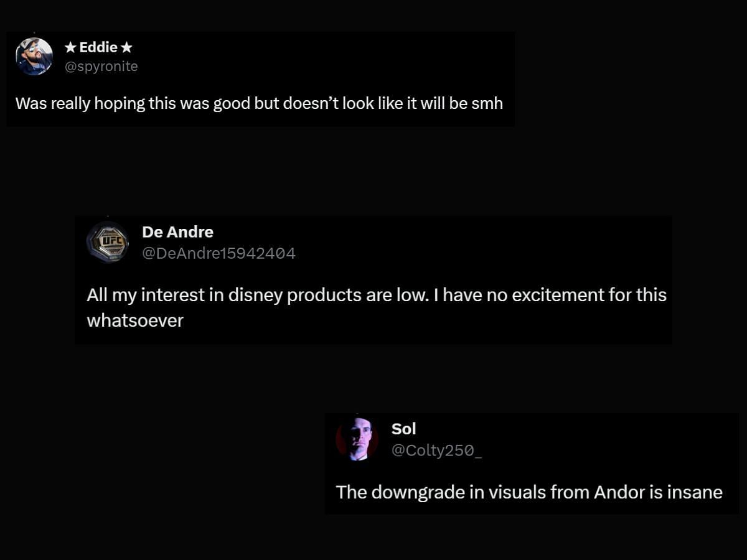Click "smh" at end of Eddie's tweet
Viewport: 747px width, 560px height.
(x=487, y=103)
